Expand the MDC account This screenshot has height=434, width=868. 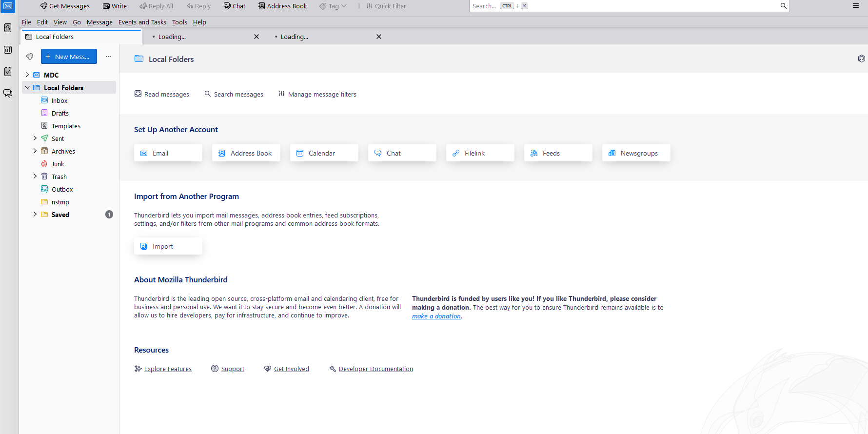(x=27, y=75)
